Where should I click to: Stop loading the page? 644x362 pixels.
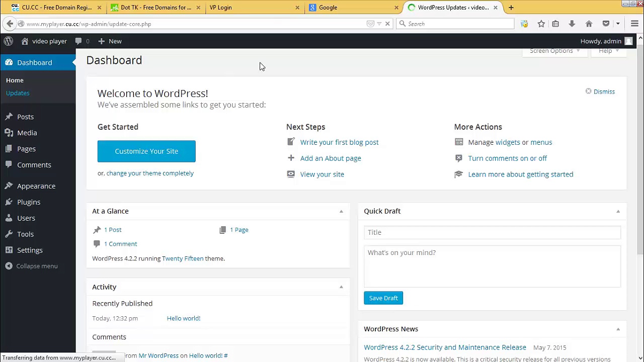[387, 24]
